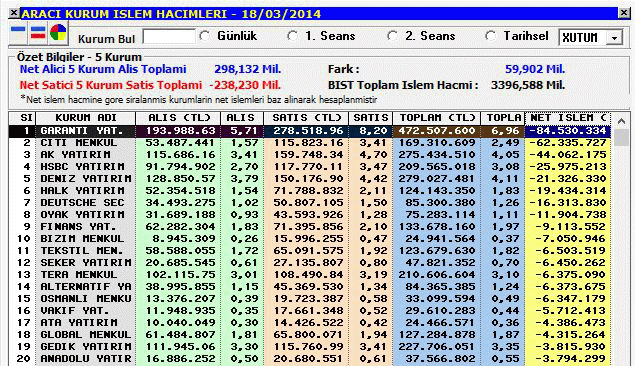
Task: Sort by ALIS (TL) column header
Action: 178,118
